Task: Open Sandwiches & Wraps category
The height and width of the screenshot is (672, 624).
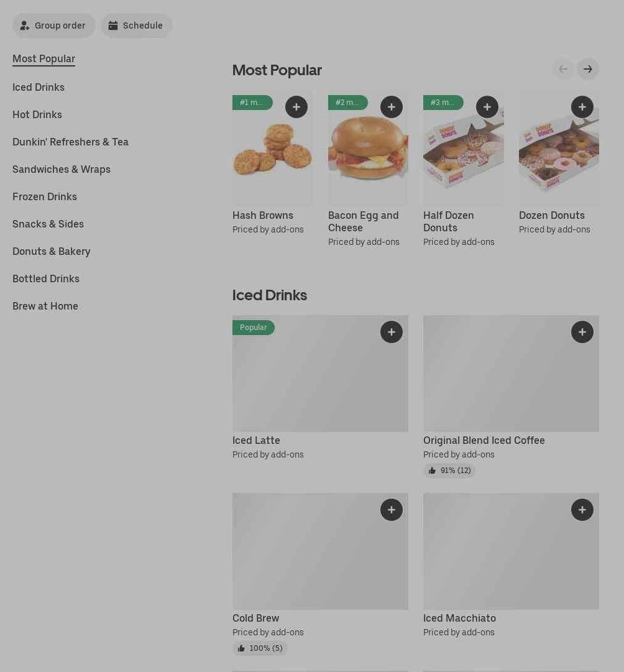Action: 62,169
